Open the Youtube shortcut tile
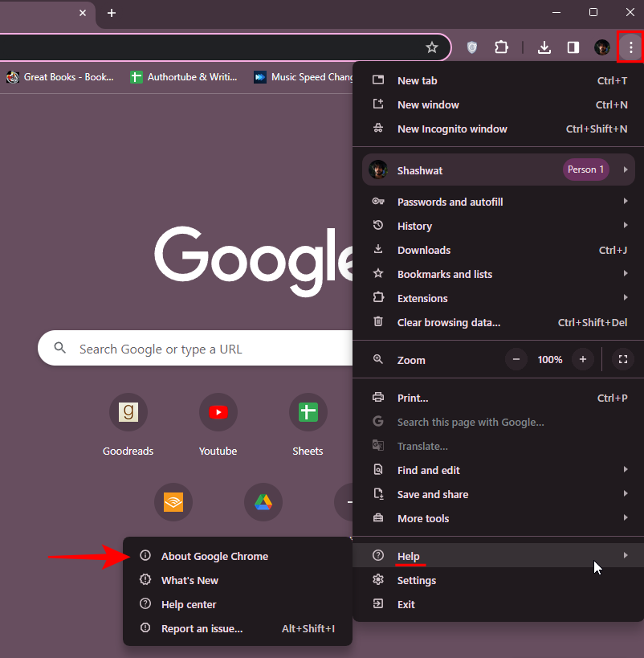Image resolution: width=644 pixels, height=658 pixels. pyautogui.click(x=218, y=412)
